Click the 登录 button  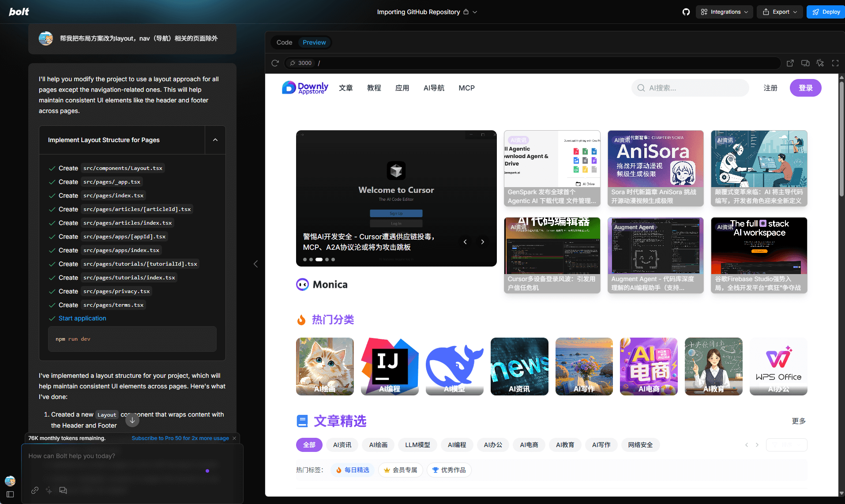(806, 88)
